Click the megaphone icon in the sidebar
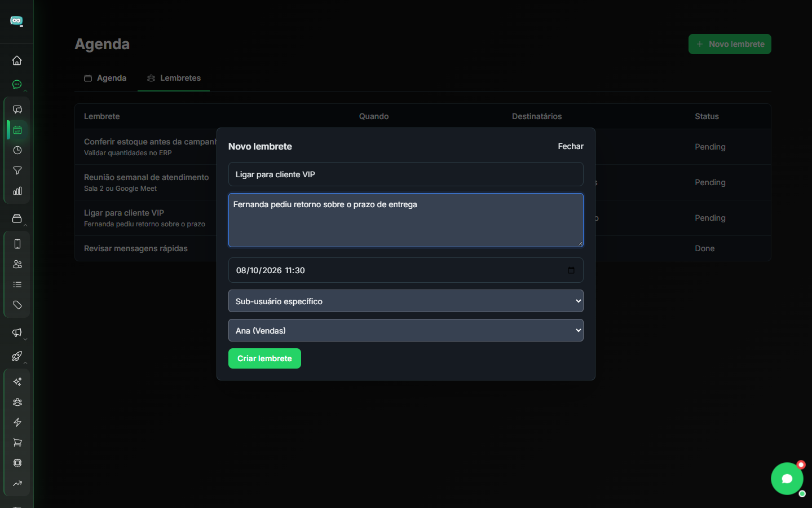This screenshot has width=812, height=508. coord(17,332)
